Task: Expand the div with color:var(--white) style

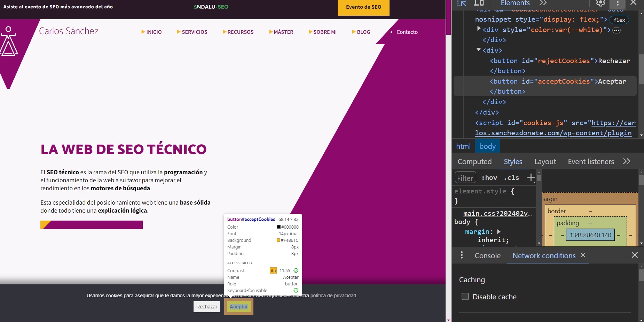Action: point(479,29)
